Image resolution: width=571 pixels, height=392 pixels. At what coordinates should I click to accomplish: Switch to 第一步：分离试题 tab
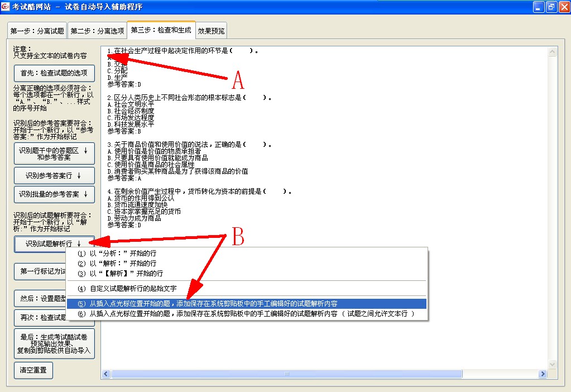tap(37, 31)
